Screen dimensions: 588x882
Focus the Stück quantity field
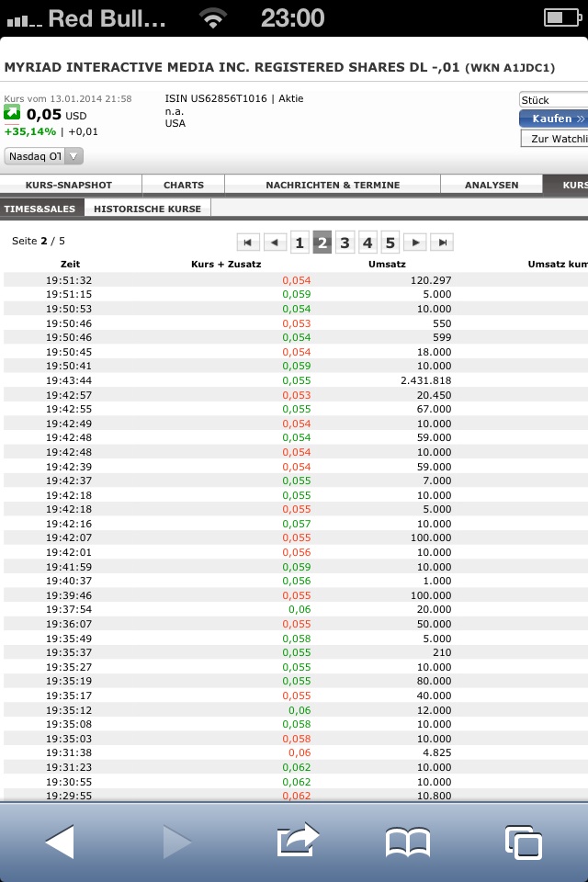pos(554,99)
